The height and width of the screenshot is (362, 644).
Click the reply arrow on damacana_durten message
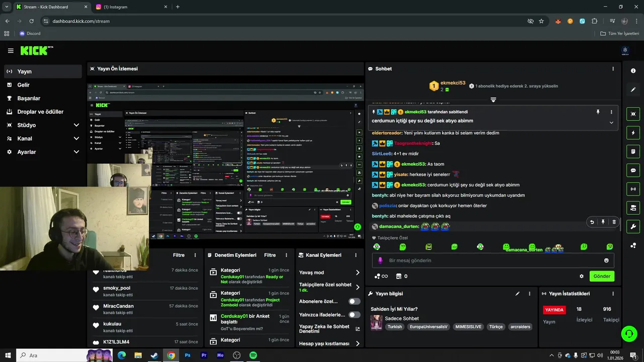(592, 222)
